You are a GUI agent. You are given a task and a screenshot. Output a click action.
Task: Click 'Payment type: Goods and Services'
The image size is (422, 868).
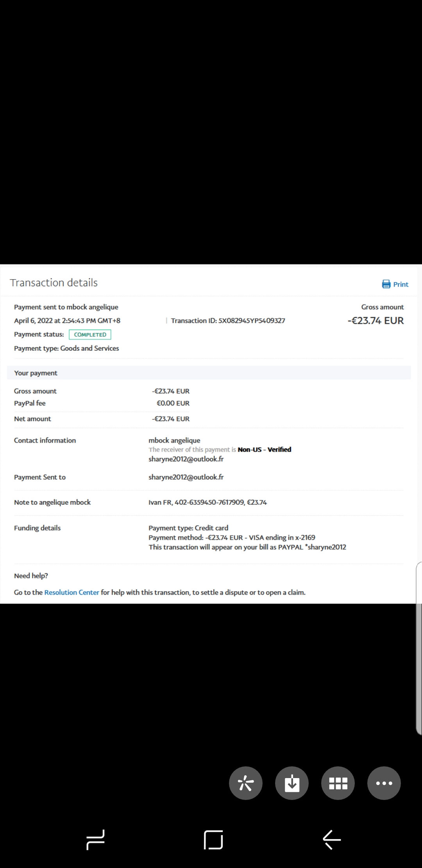66,348
